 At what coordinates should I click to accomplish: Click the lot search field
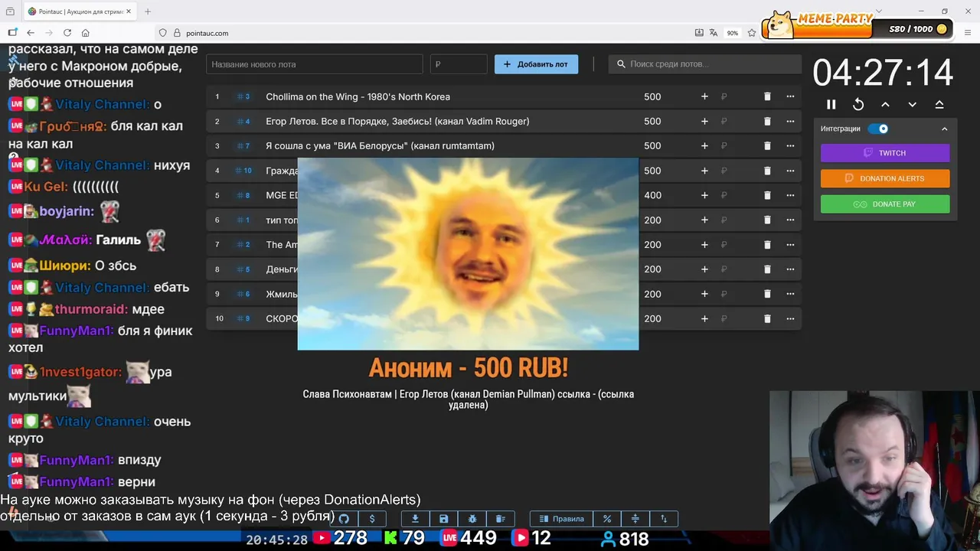pyautogui.click(x=705, y=64)
